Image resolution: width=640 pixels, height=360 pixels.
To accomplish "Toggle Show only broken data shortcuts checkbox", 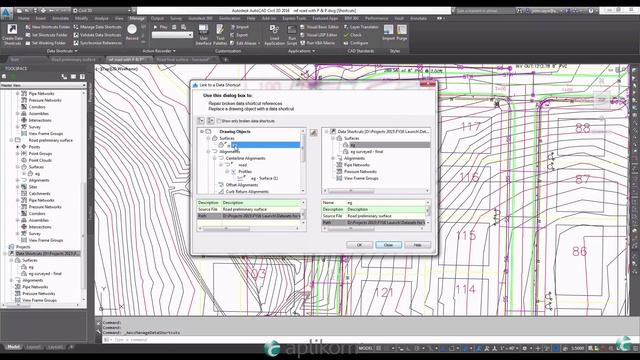I will pyautogui.click(x=219, y=121).
